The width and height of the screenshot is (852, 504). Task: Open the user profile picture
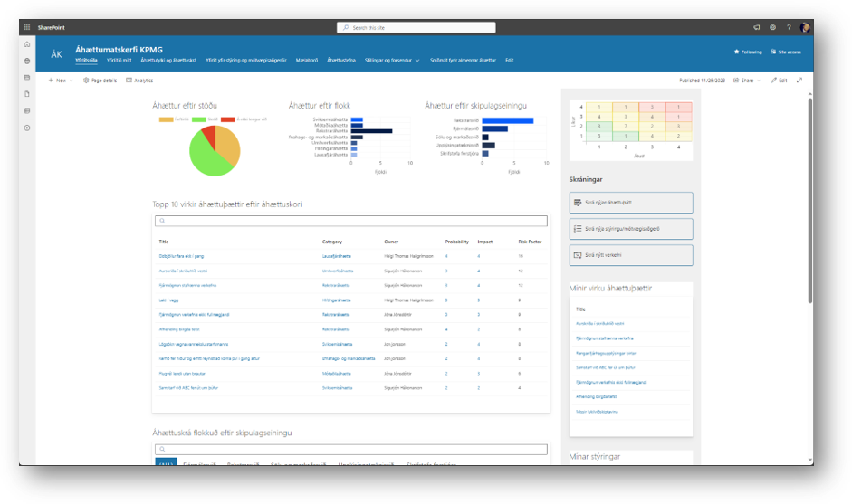805,27
